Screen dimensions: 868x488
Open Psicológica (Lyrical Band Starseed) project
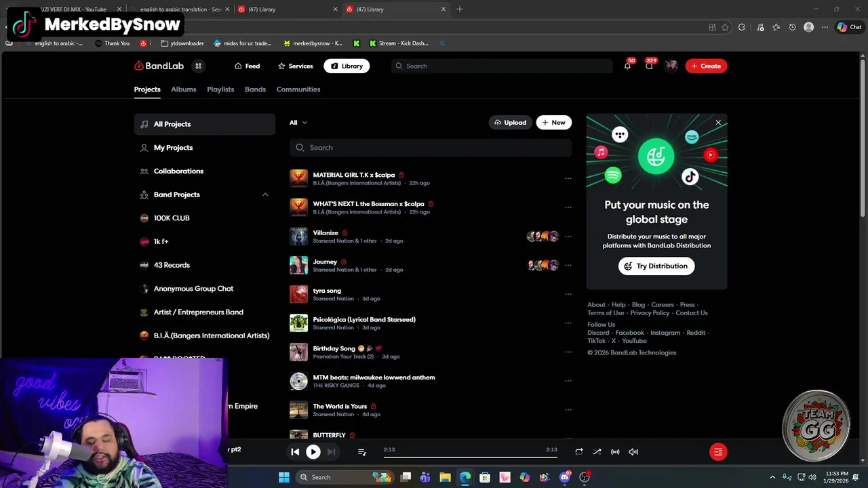[x=364, y=319]
